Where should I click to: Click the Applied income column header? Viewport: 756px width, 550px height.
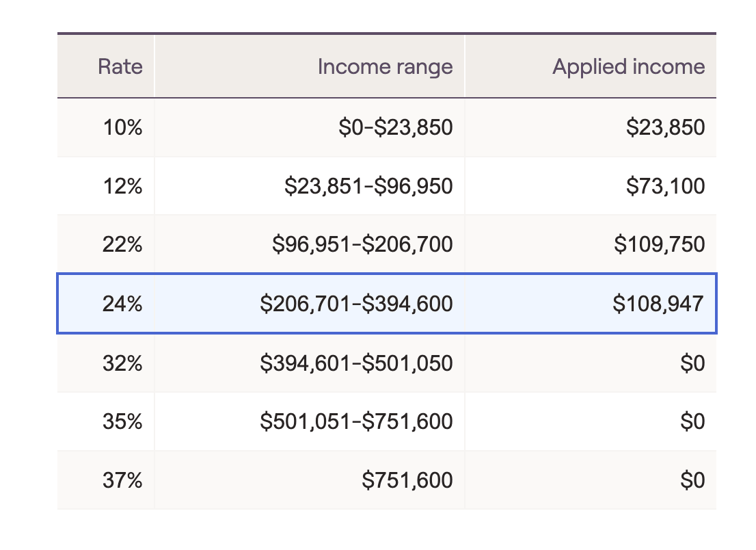point(628,66)
